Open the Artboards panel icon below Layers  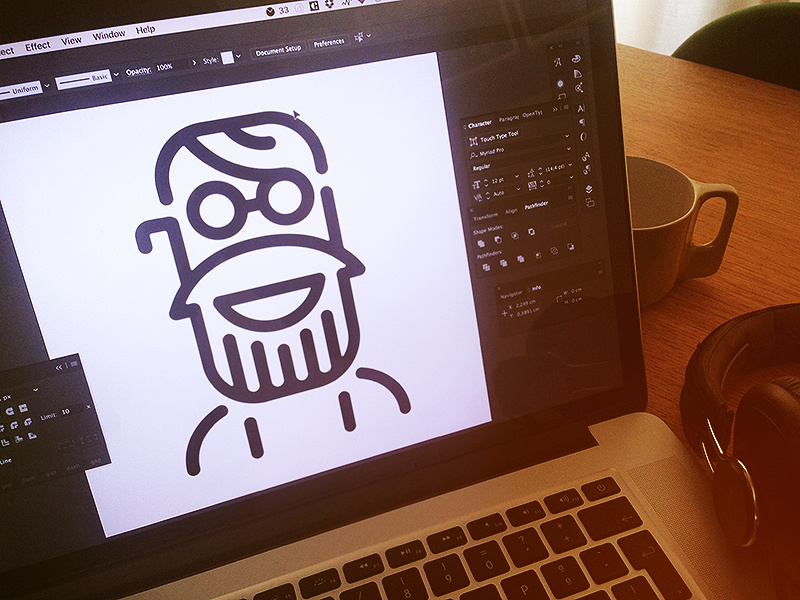point(590,203)
